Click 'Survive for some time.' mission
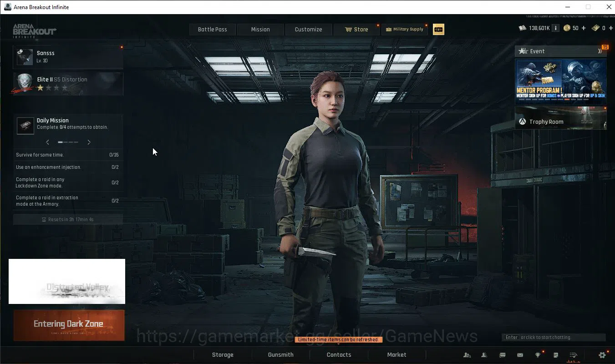Viewport: 615px width, 364px height. click(68, 155)
